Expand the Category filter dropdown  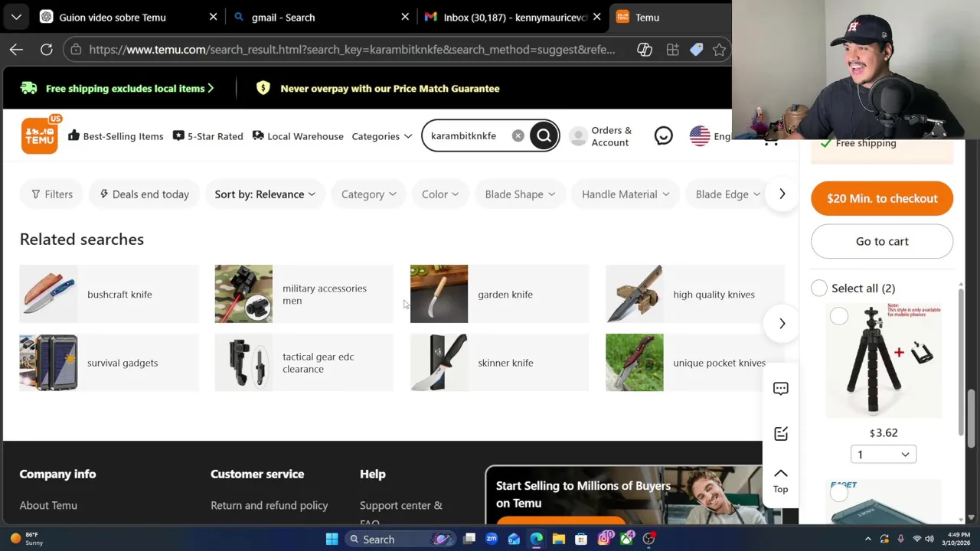tap(368, 194)
